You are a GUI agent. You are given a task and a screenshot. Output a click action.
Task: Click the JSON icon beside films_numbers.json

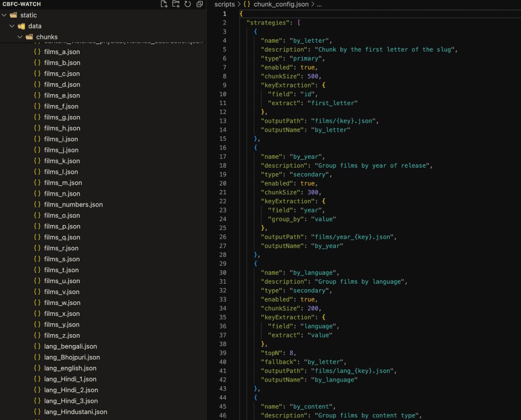pos(37,205)
